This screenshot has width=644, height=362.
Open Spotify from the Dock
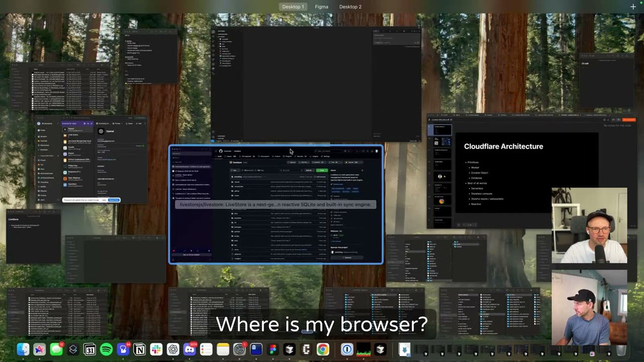pos(106,349)
